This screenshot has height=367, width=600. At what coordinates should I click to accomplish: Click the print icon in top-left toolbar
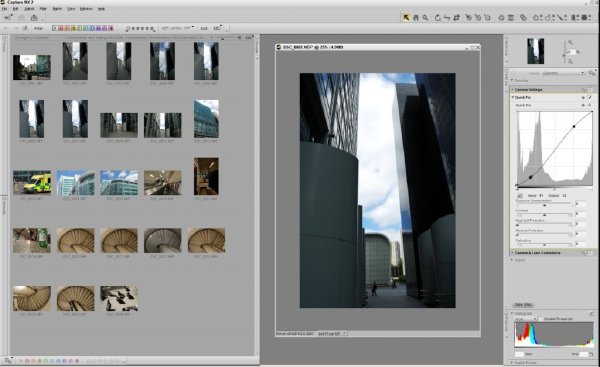(34, 18)
